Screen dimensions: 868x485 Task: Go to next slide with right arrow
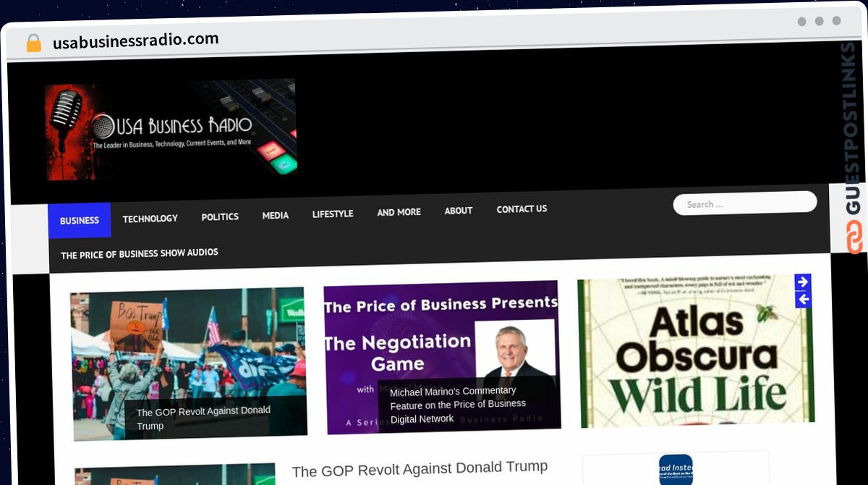pos(802,282)
